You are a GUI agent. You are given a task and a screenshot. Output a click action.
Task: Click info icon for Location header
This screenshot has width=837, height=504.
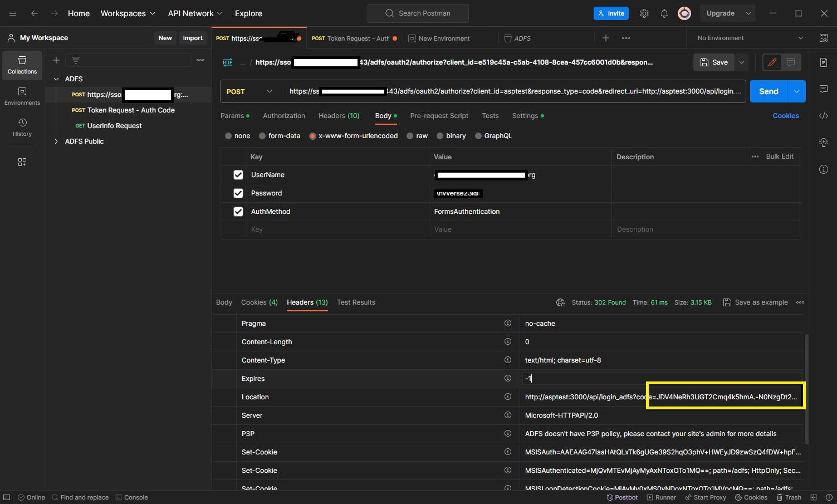508,397
